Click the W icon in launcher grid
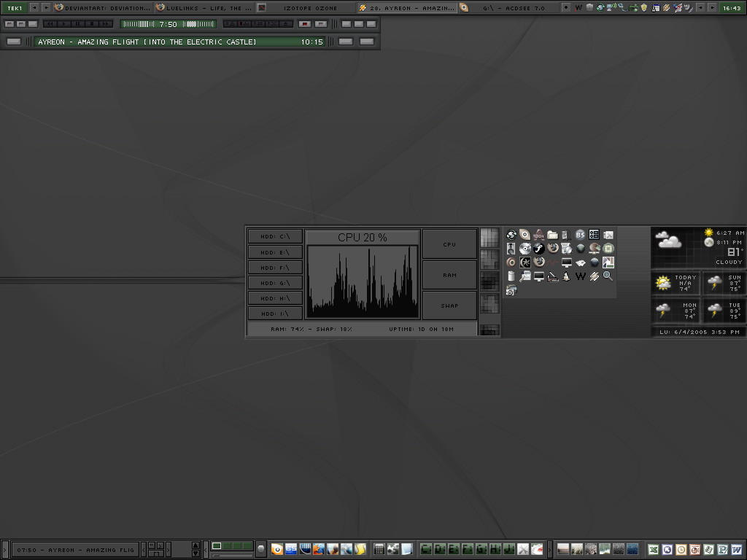 coord(580,276)
